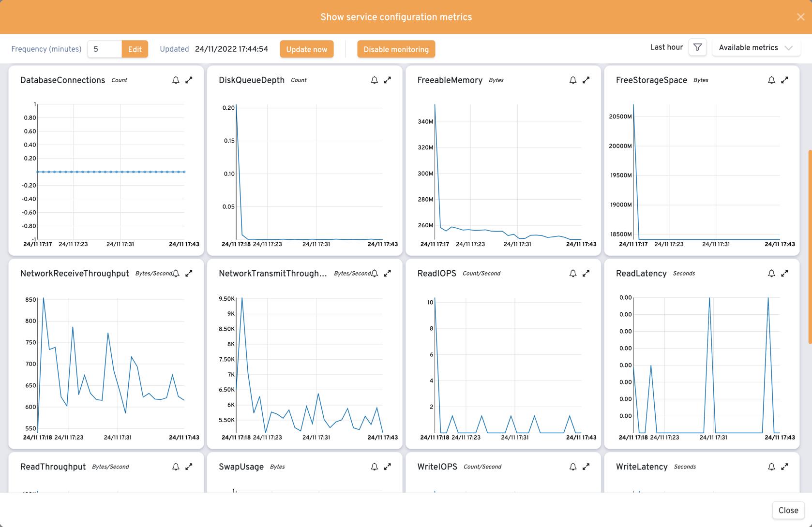Enlarge the DiskQueueDepth chart
The height and width of the screenshot is (527, 812).
tap(387, 80)
